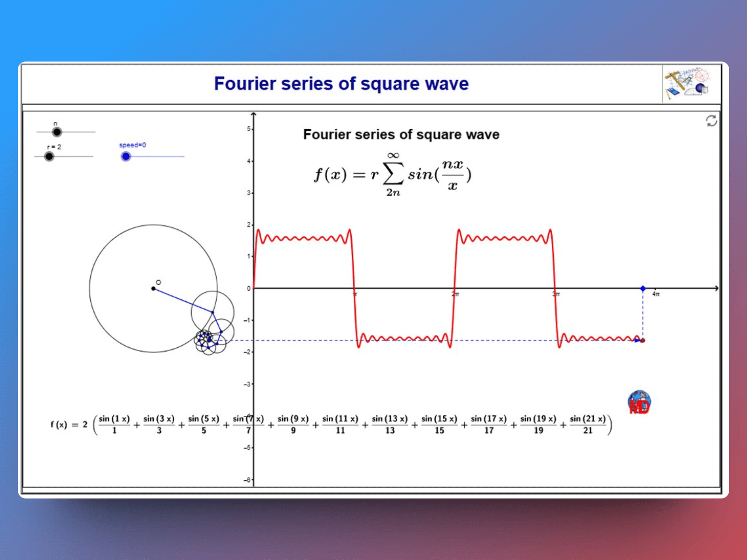This screenshot has height=560, width=747.
Task: Click the sin(19 x)/19 term
Action: (538, 424)
